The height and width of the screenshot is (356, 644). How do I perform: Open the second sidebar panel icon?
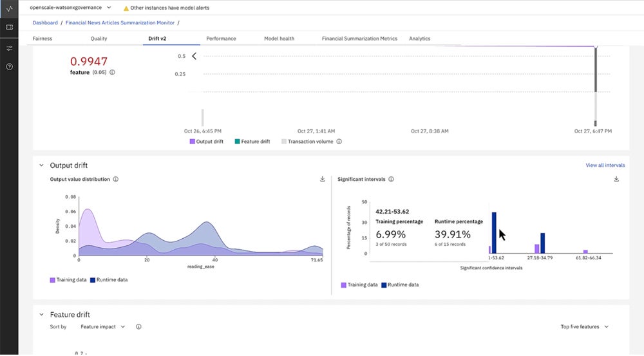(9, 28)
